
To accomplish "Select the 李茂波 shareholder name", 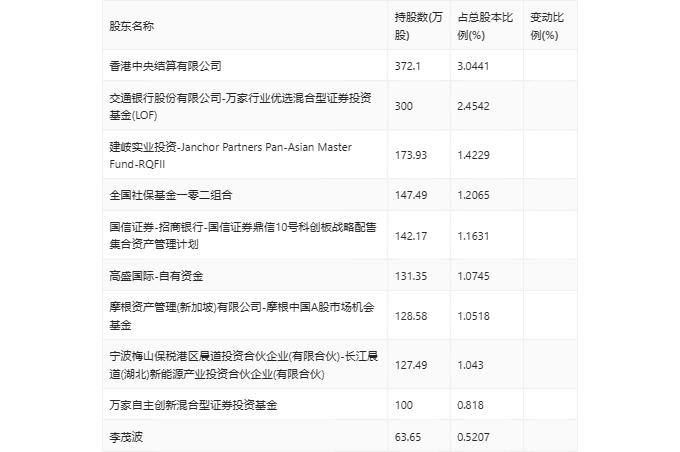I will click(126, 437).
